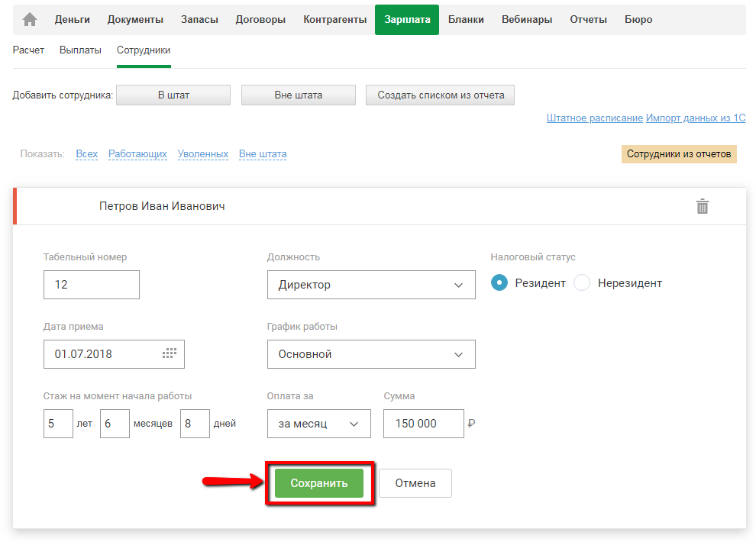The height and width of the screenshot is (542, 756).
Task: Add employee via В штат button
Action: click(173, 95)
